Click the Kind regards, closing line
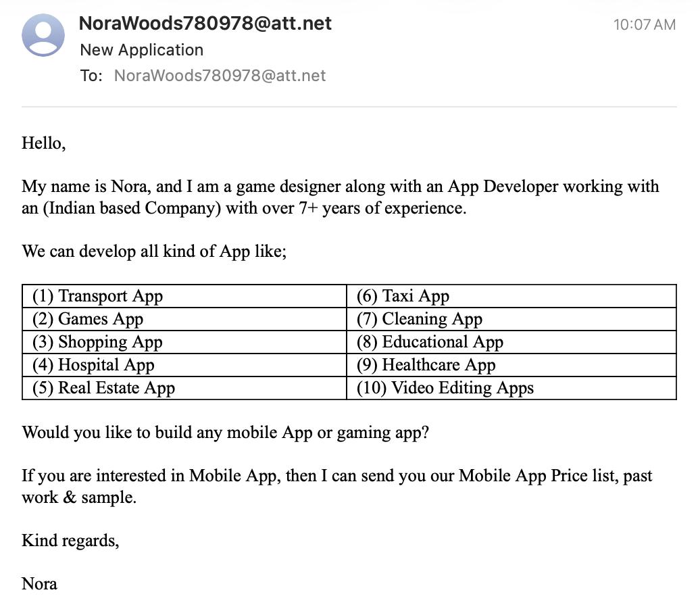The image size is (700, 607). point(70,541)
